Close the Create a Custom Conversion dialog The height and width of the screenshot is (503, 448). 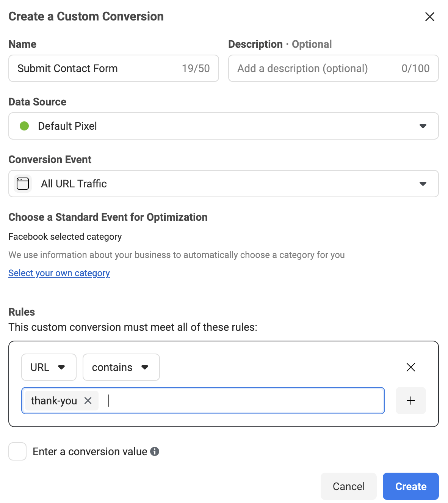[x=429, y=17]
